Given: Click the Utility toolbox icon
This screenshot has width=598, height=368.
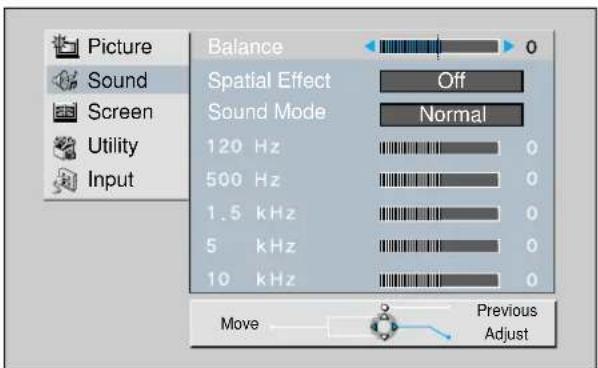Looking at the screenshot, I should coord(65,147).
